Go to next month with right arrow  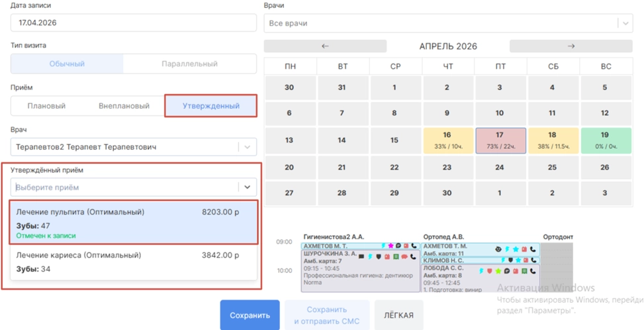[x=571, y=46]
